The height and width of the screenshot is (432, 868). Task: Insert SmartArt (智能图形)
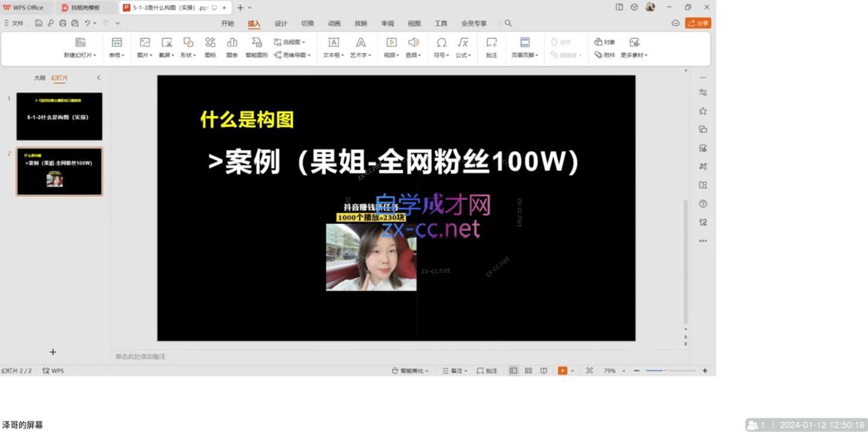click(x=256, y=48)
